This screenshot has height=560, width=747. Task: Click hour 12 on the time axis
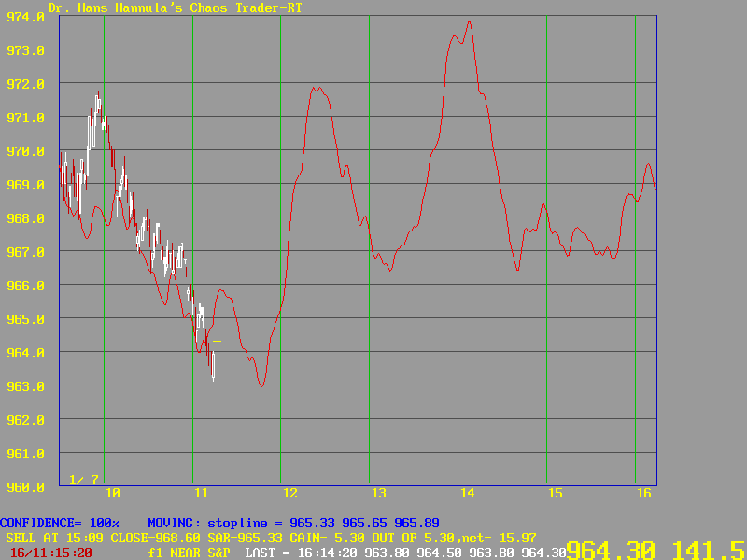point(290,494)
